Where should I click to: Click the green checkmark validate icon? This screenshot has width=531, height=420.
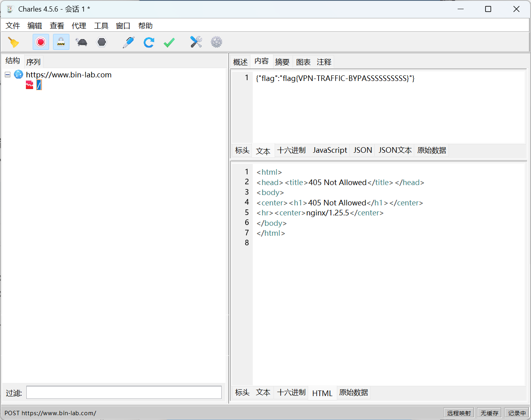[169, 42]
